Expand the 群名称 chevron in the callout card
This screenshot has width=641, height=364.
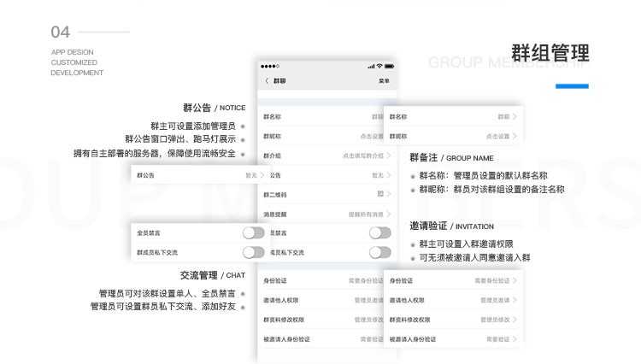(x=515, y=116)
